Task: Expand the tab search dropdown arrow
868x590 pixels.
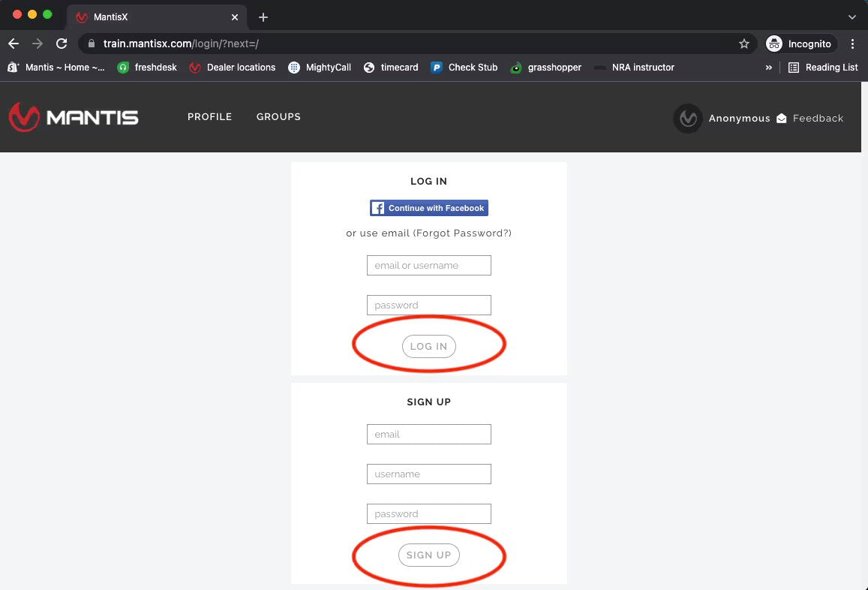Action: click(851, 17)
